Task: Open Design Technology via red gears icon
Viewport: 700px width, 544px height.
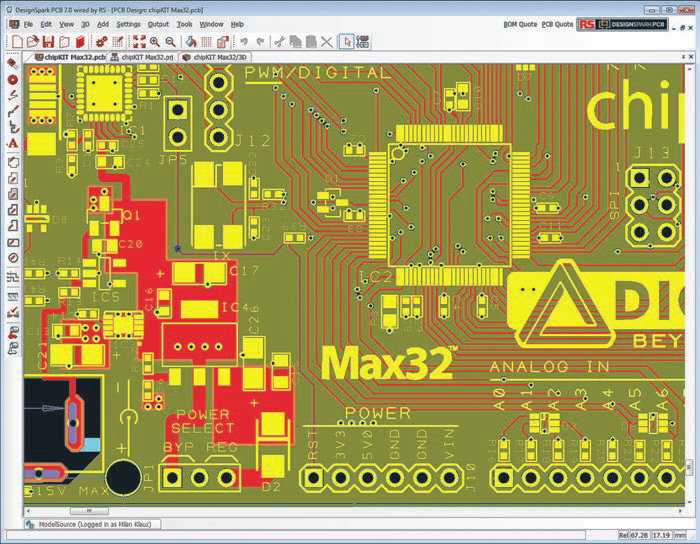Action: (102, 42)
